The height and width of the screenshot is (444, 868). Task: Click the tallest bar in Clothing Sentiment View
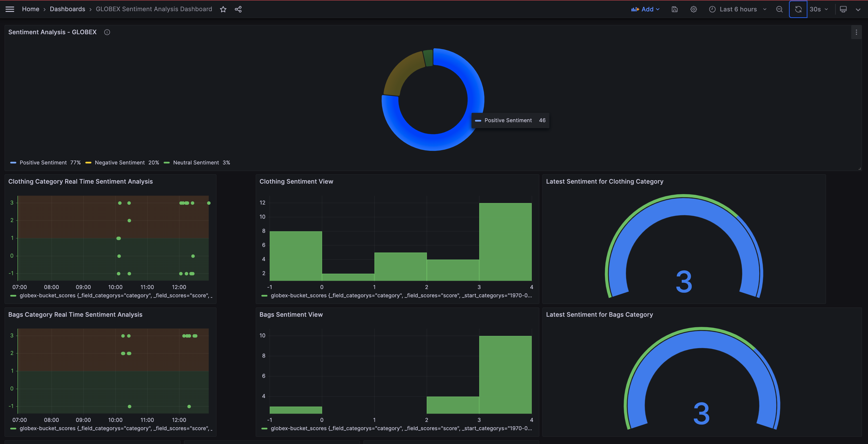[x=505, y=242]
